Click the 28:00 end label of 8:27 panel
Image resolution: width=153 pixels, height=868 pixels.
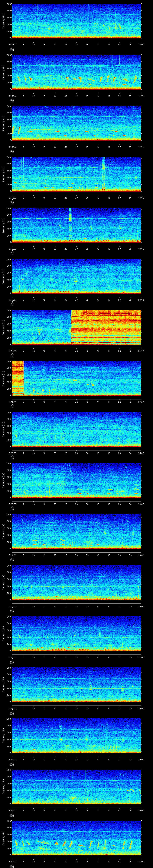tap(141, 708)
